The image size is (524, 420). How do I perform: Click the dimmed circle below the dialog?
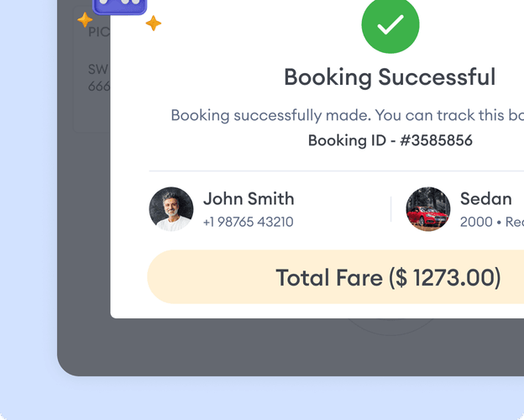coord(390,326)
